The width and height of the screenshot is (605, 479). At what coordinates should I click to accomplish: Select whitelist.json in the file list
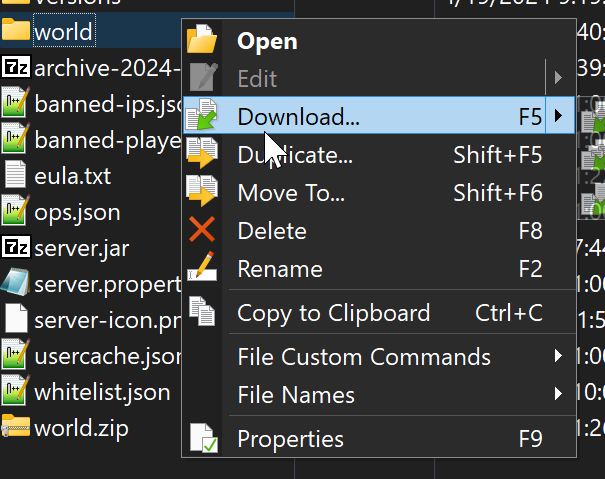tap(101, 392)
